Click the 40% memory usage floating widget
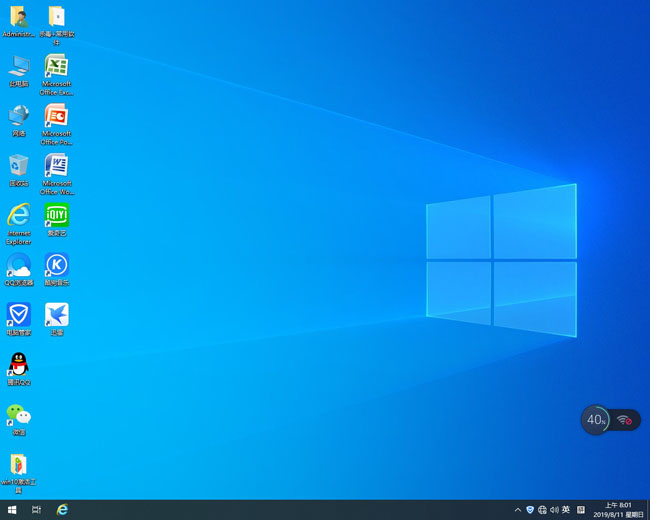 pyautogui.click(x=596, y=420)
